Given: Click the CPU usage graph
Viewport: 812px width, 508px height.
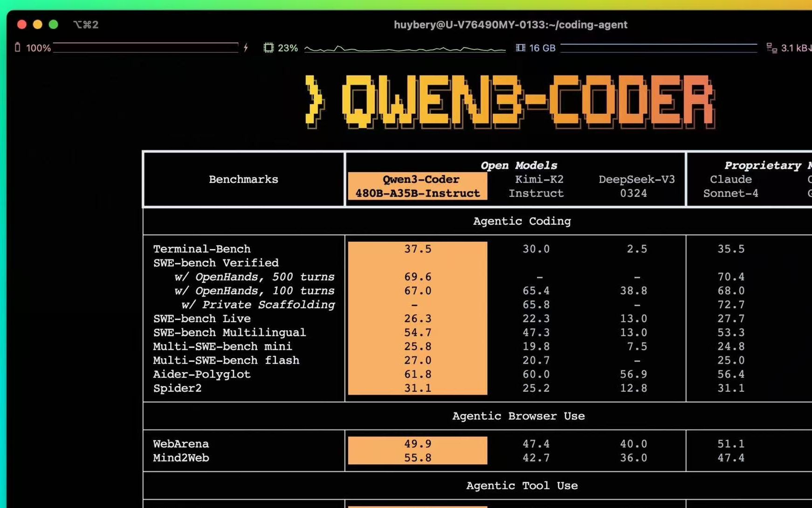Looking at the screenshot, I should pos(405,48).
